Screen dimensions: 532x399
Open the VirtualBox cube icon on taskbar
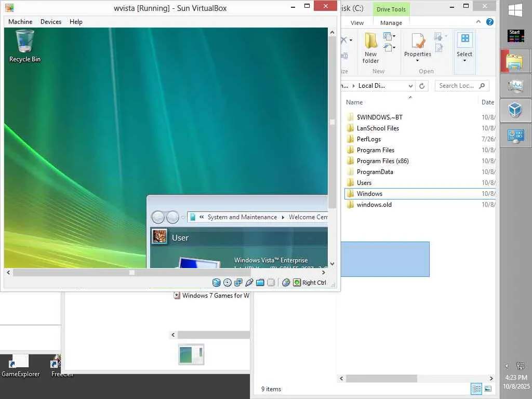pos(515,110)
